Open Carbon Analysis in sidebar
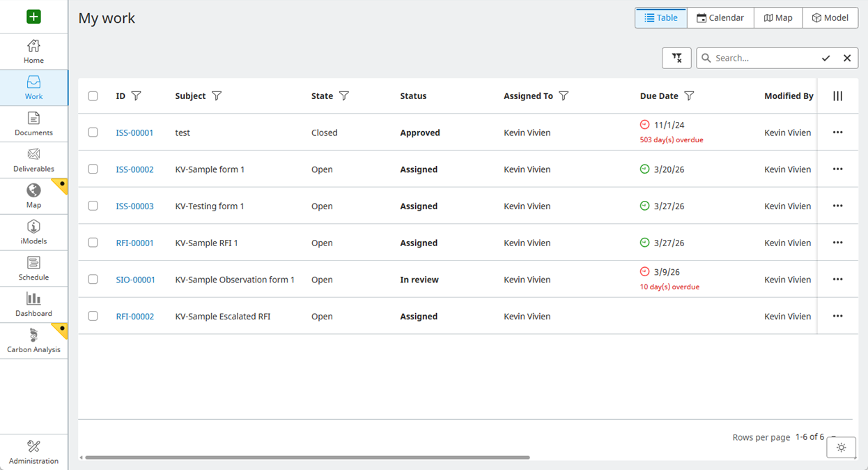 click(x=33, y=342)
